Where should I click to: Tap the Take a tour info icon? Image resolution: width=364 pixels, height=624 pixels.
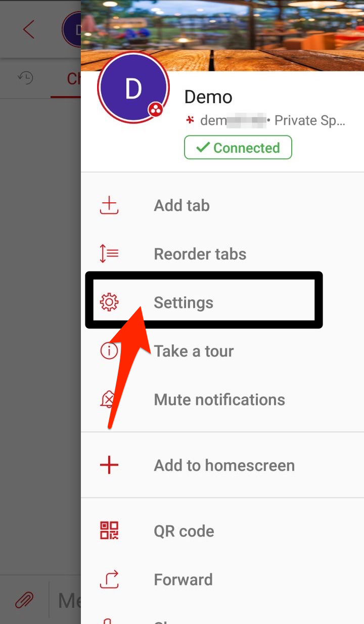[x=109, y=351]
